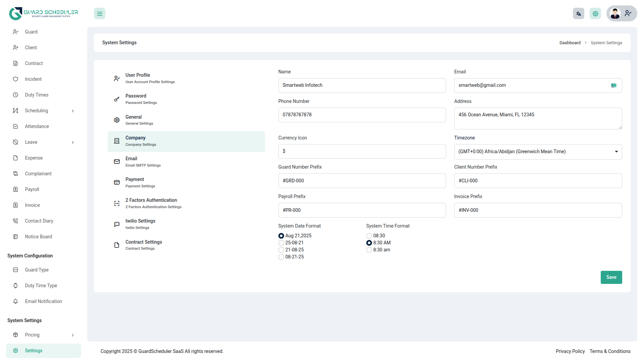Choose the 8:30 am lowercase time format
Screen dimensions: 644x362
pos(369,250)
